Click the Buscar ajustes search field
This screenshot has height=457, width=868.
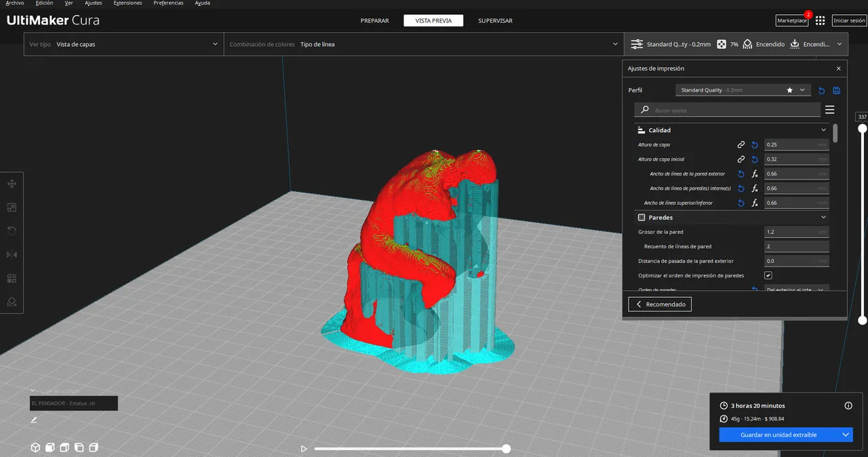click(x=728, y=110)
